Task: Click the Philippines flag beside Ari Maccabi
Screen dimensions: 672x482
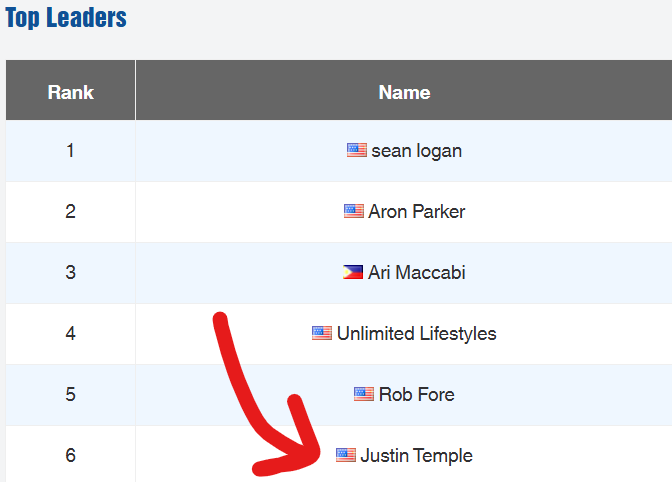Action: coord(353,272)
